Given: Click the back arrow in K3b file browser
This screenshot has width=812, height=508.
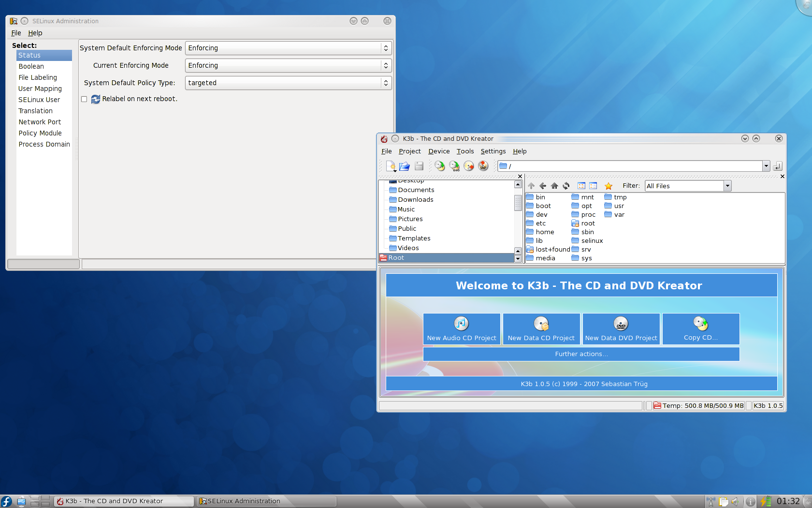Looking at the screenshot, I should pos(543,186).
